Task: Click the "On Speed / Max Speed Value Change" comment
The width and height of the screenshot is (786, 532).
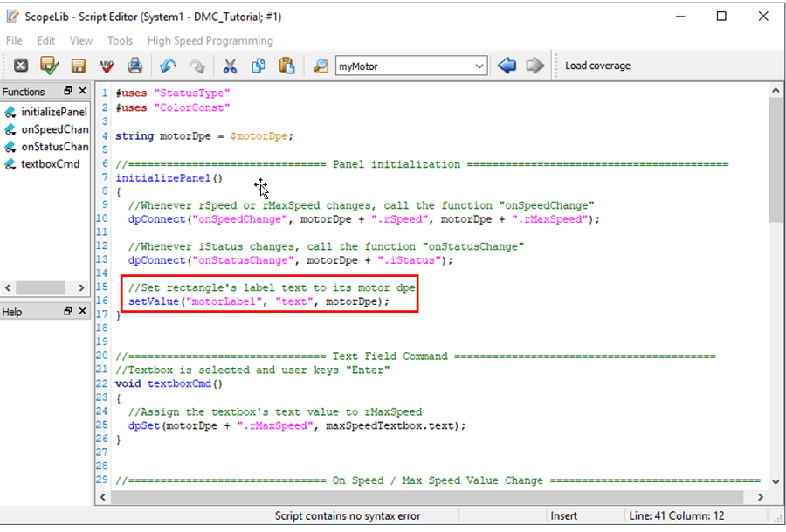Action: coord(438,480)
